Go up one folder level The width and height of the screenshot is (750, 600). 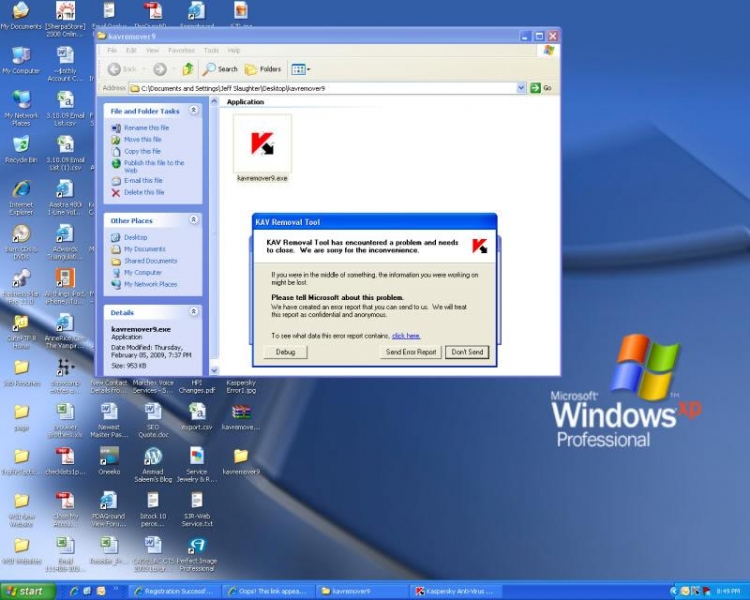188,69
